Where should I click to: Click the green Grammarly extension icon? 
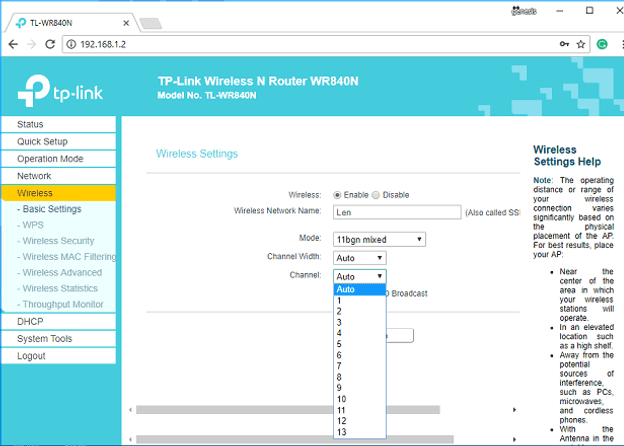[602, 44]
